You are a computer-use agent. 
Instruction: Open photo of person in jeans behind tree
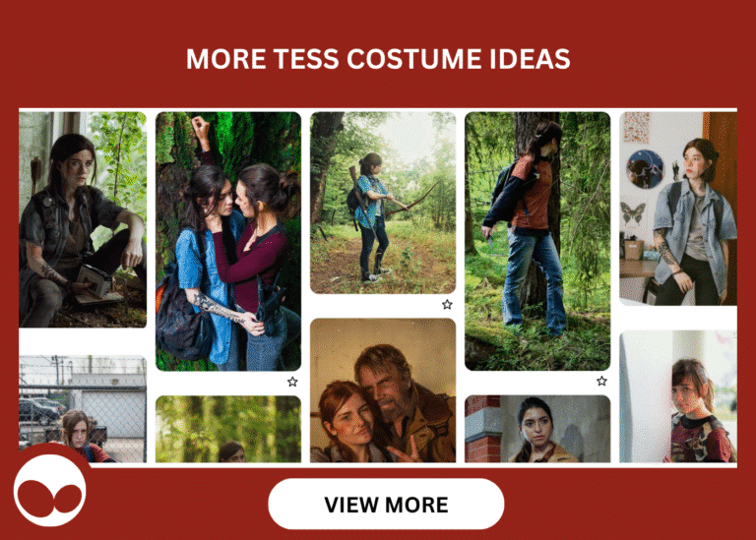pyautogui.click(x=537, y=241)
